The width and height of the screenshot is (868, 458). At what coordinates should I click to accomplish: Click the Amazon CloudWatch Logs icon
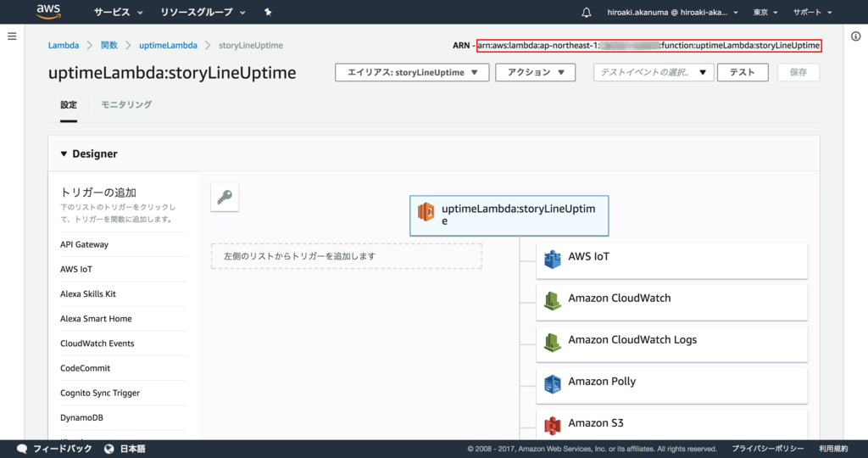point(553,343)
